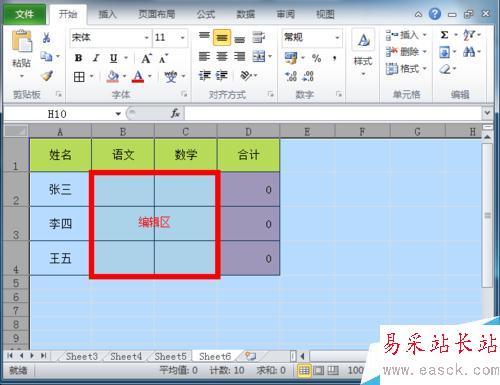Click the text orientation icon
Image resolution: width=500 pixels, height=385 pixels.
point(246,76)
